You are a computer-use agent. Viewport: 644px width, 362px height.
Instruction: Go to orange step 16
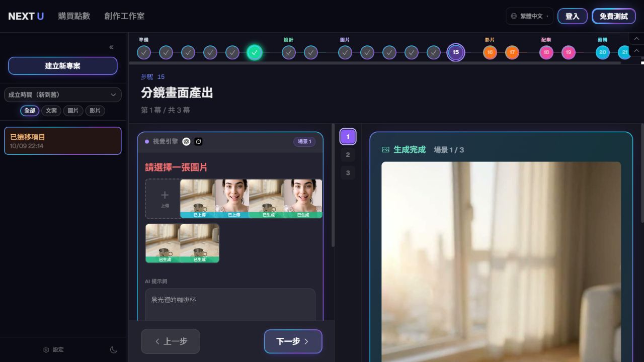point(490,52)
